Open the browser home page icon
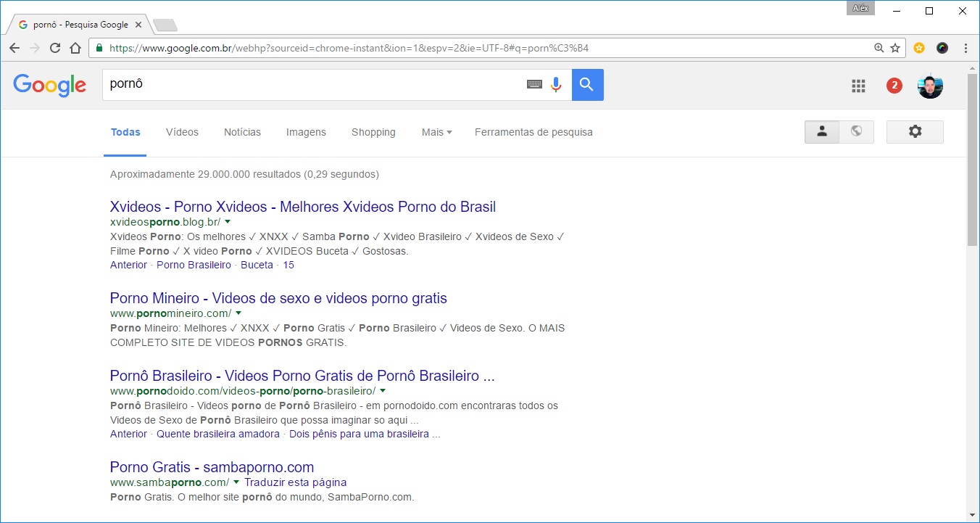Screen dimensions: 980x523 click(75, 48)
